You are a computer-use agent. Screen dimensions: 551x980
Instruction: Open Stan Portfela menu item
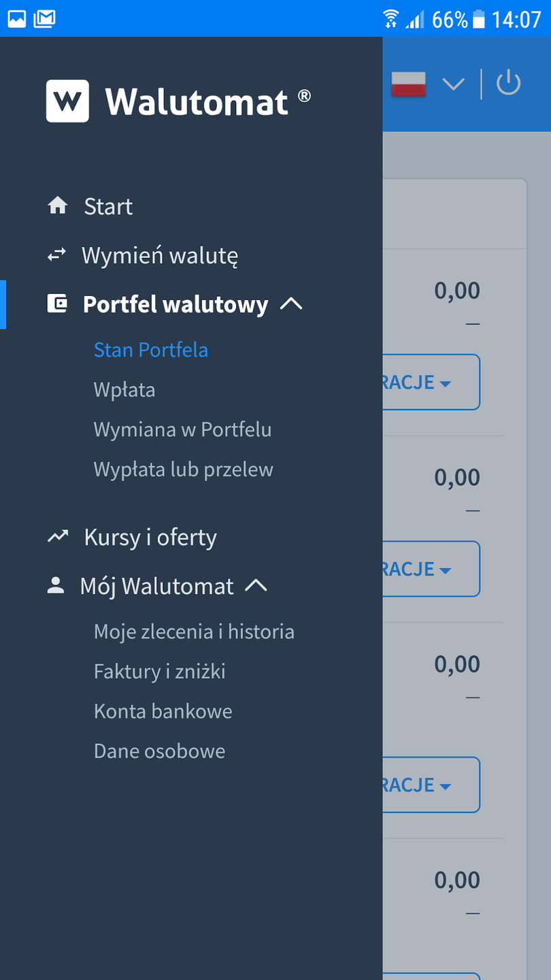pos(151,350)
